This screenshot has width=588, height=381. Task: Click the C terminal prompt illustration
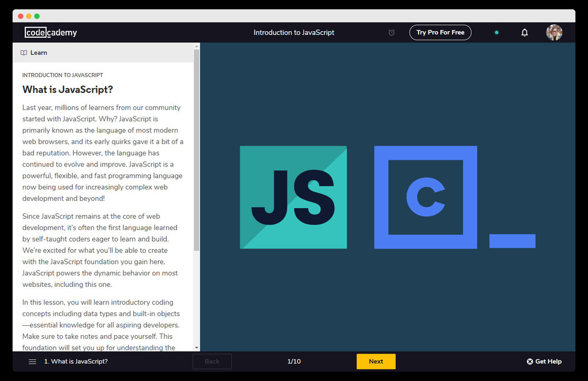425,197
